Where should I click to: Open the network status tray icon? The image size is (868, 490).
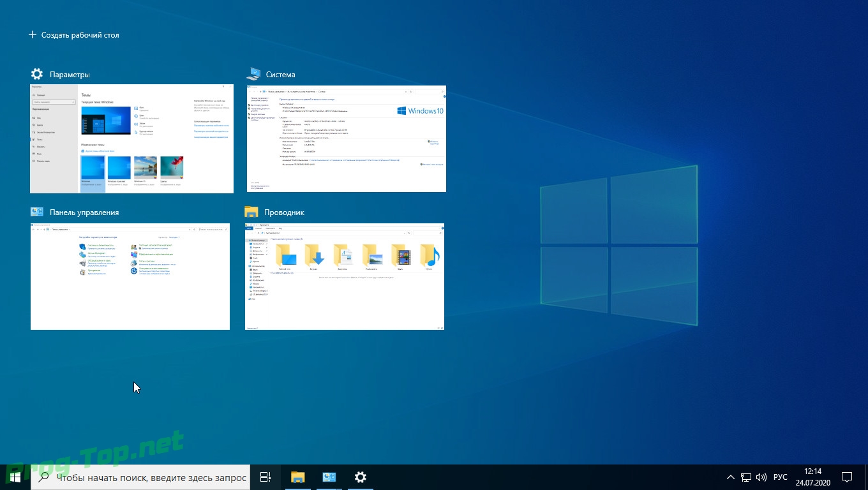[746, 477]
